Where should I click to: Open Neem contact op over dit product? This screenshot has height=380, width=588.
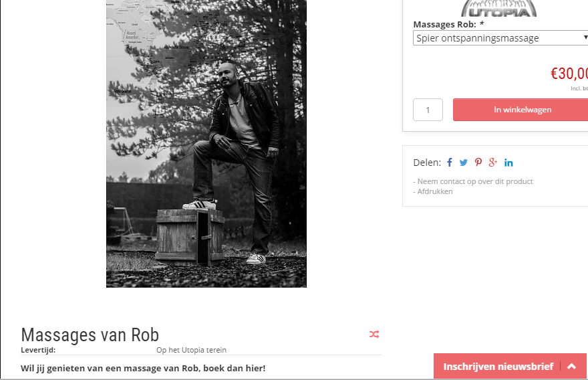click(475, 181)
